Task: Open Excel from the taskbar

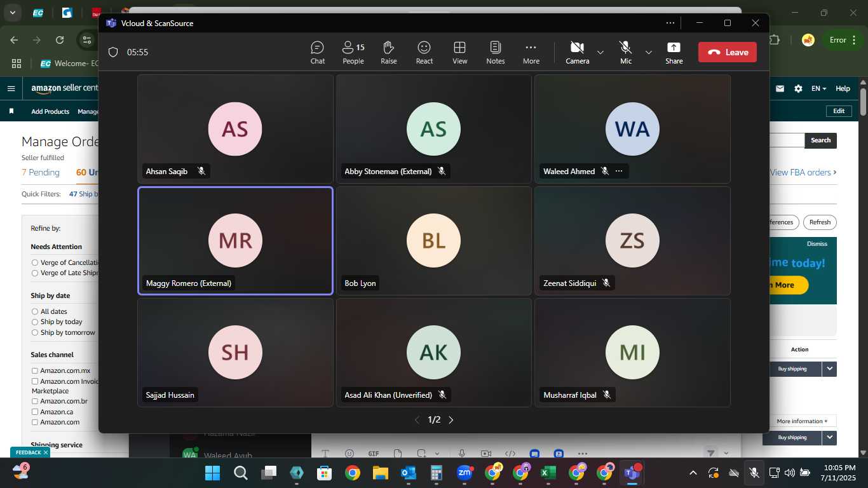Action: coord(548,473)
